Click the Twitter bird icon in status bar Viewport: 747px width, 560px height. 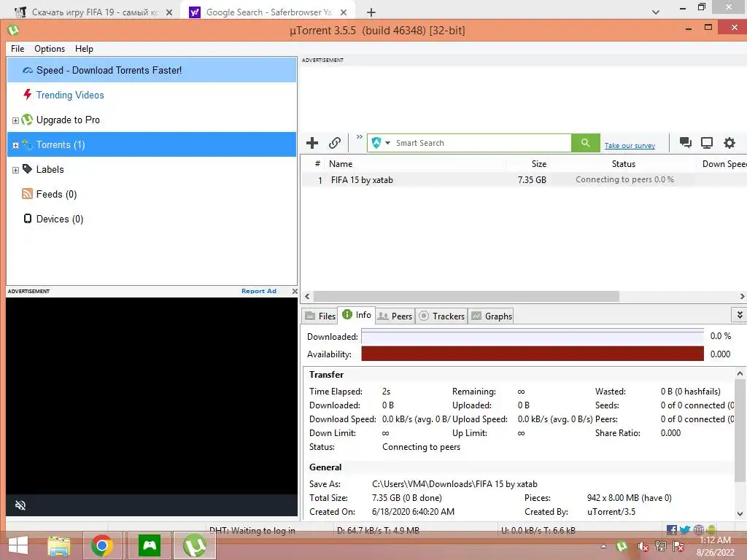click(x=685, y=529)
